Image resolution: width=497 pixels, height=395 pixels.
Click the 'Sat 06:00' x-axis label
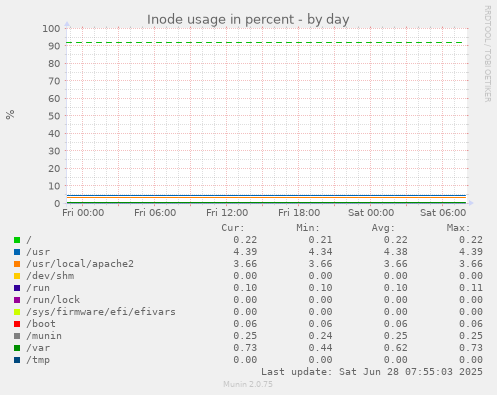pyautogui.click(x=443, y=213)
